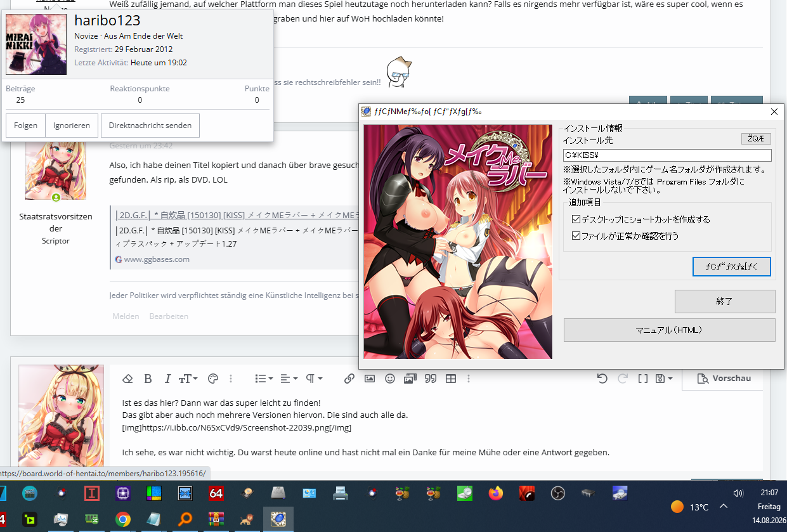787x532 pixels.
Task: Click the insert table icon in editor
Action: [x=451, y=379]
